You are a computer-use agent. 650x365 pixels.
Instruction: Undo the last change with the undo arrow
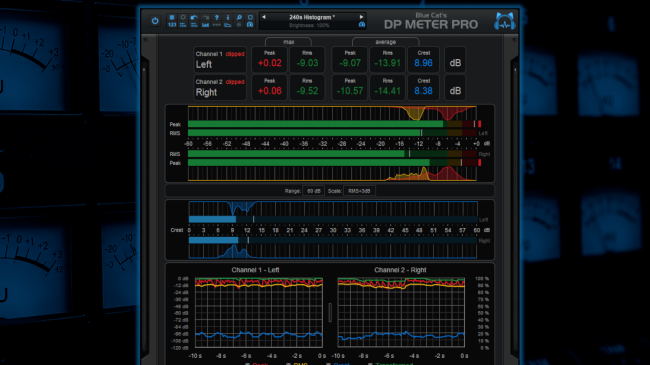pyautogui.click(x=194, y=17)
